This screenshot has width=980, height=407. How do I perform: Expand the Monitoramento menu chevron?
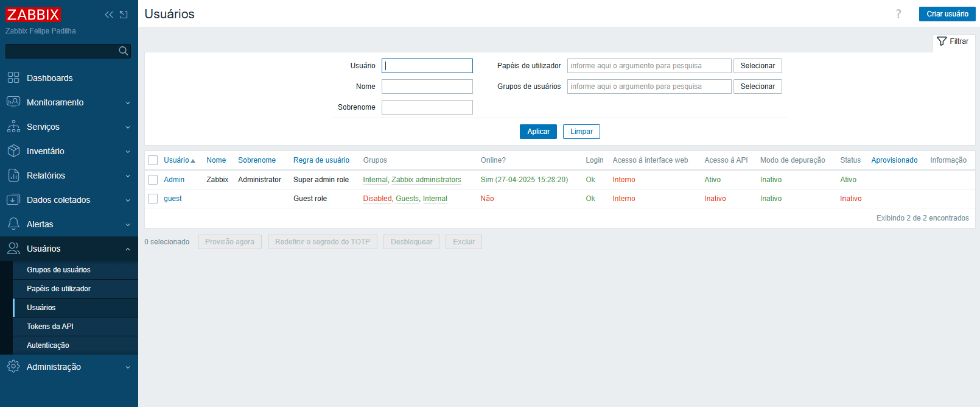pos(128,103)
